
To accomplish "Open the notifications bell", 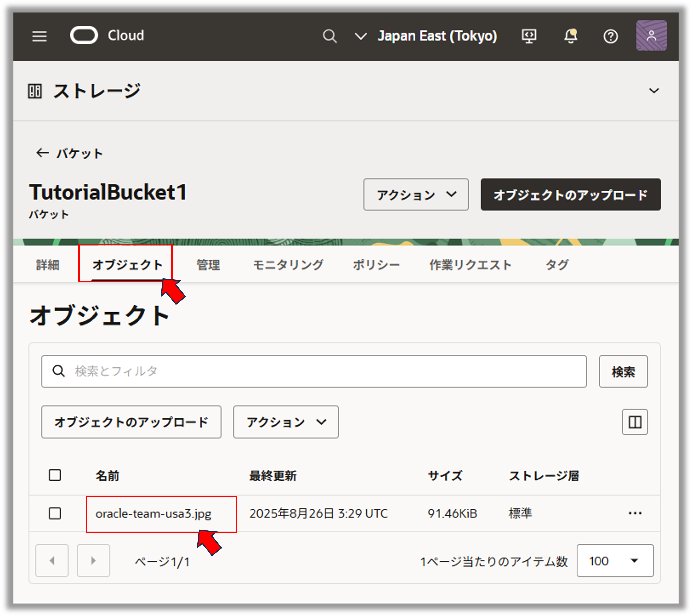I will (571, 36).
